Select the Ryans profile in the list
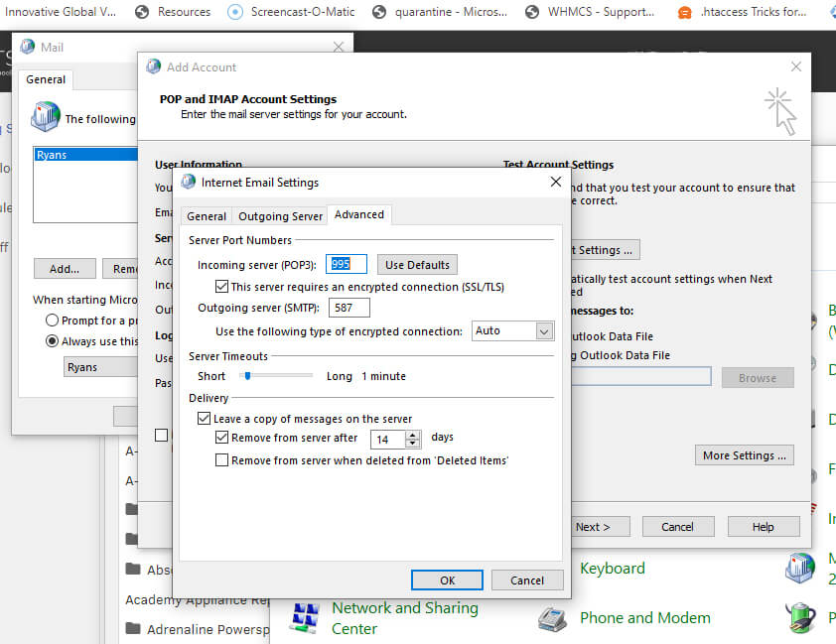Image resolution: width=836 pixels, height=644 pixels. (x=85, y=155)
